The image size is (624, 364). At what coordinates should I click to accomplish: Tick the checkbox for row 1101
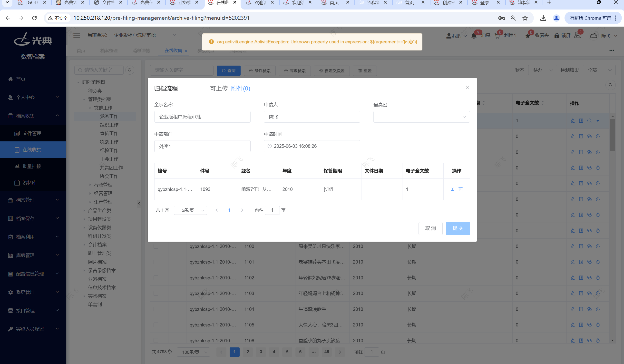click(156, 262)
